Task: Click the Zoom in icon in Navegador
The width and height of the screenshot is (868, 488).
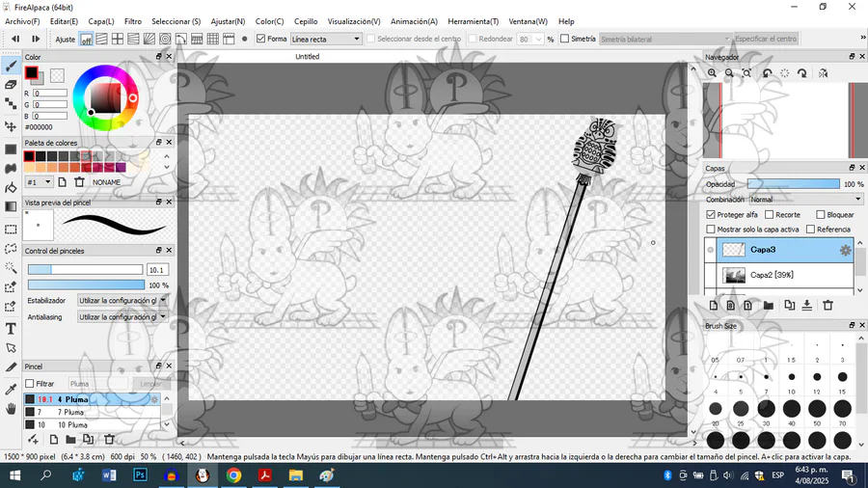Action: (x=712, y=73)
